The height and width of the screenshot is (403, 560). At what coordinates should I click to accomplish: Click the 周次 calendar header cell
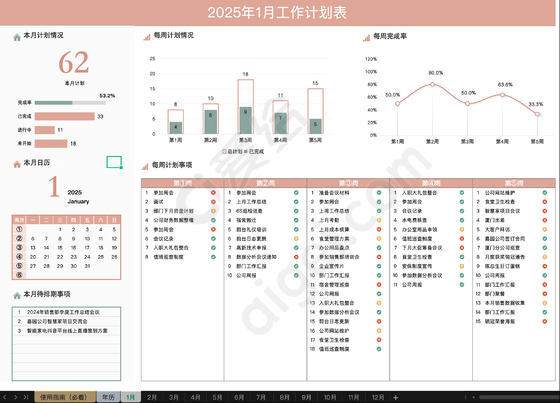(x=19, y=220)
